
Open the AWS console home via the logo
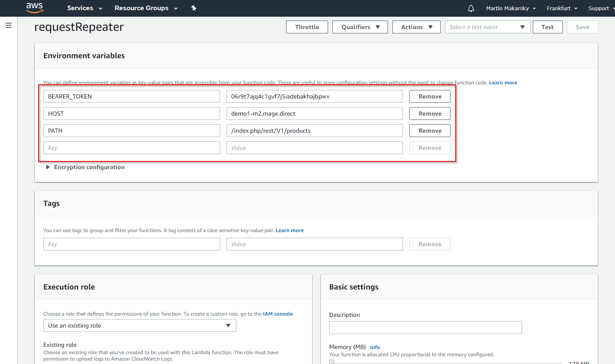pos(34,8)
